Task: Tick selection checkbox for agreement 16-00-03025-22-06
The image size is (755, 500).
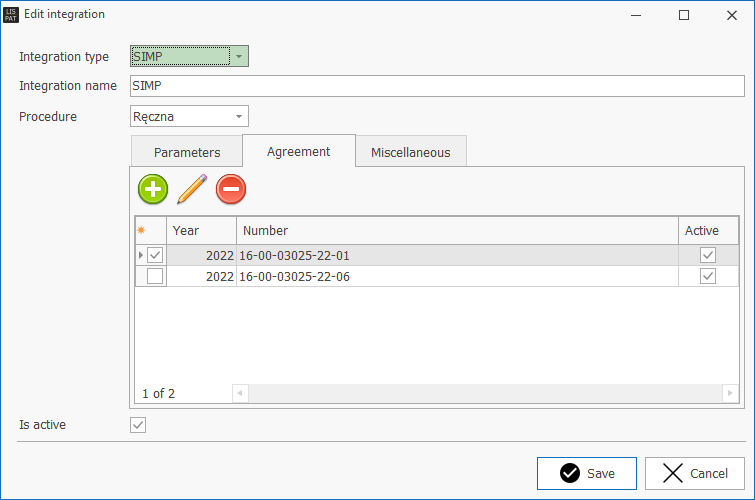Action: [155, 277]
